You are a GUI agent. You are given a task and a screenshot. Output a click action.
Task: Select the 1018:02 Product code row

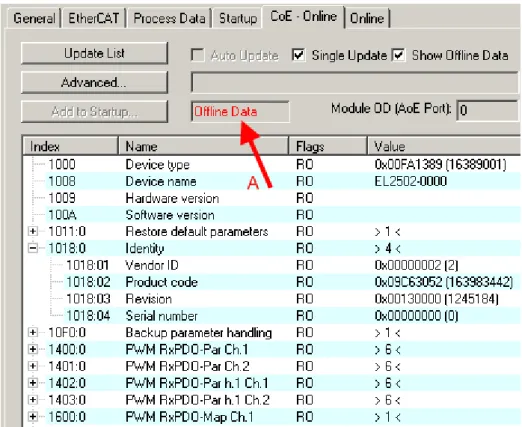(x=272, y=282)
